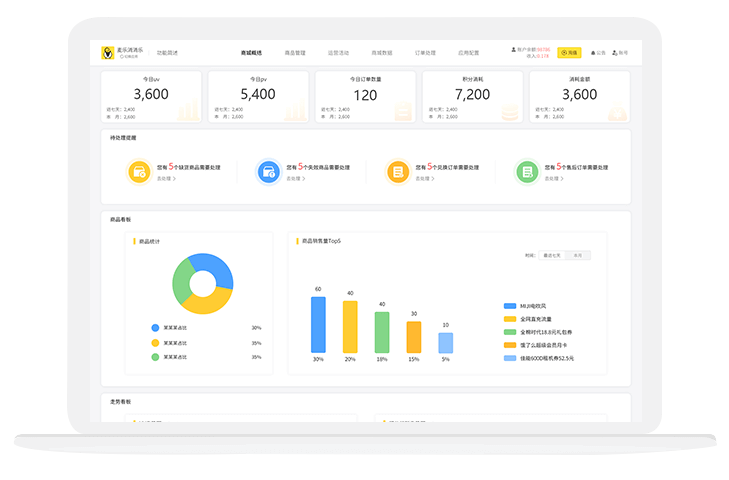The image size is (729, 480).
Task: Open the 账号 account icon
Action: point(615,52)
